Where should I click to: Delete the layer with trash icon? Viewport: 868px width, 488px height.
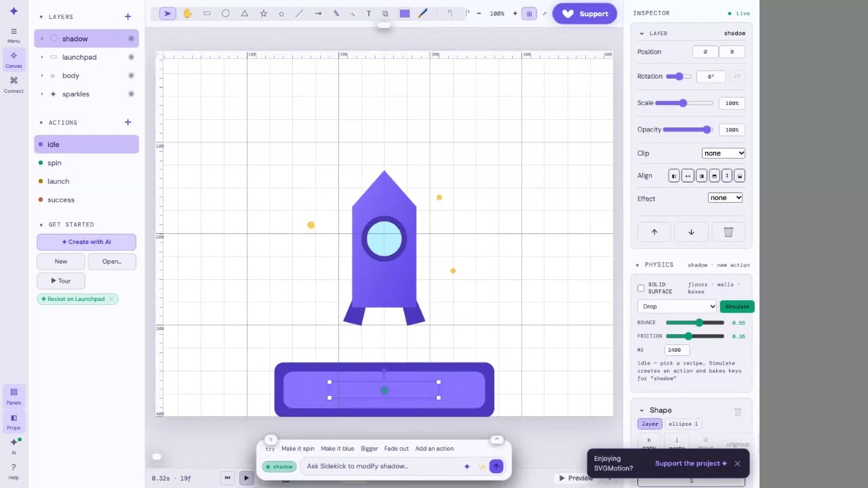tap(728, 232)
